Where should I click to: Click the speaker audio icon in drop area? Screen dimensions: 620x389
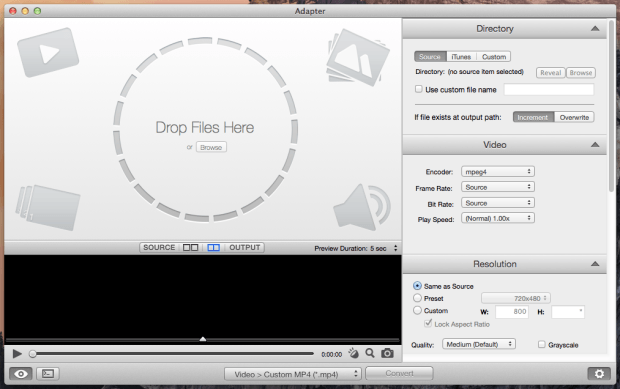point(362,207)
